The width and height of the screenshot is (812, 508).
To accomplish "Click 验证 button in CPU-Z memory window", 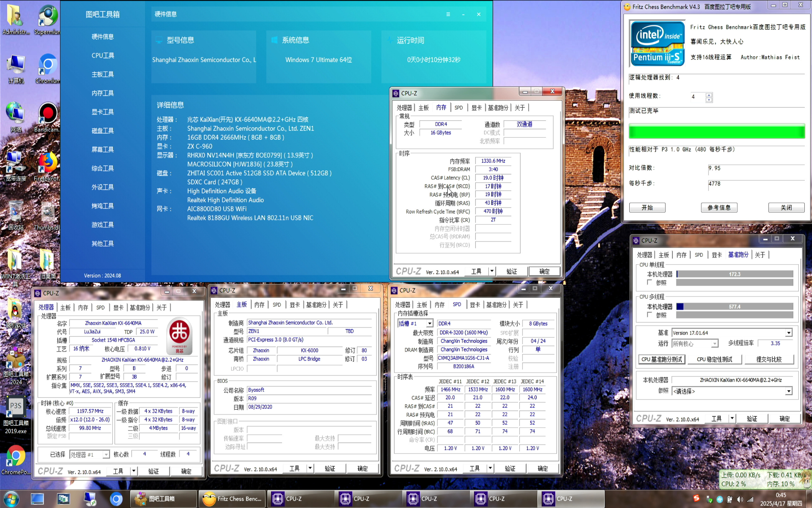I will pyautogui.click(x=512, y=271).
